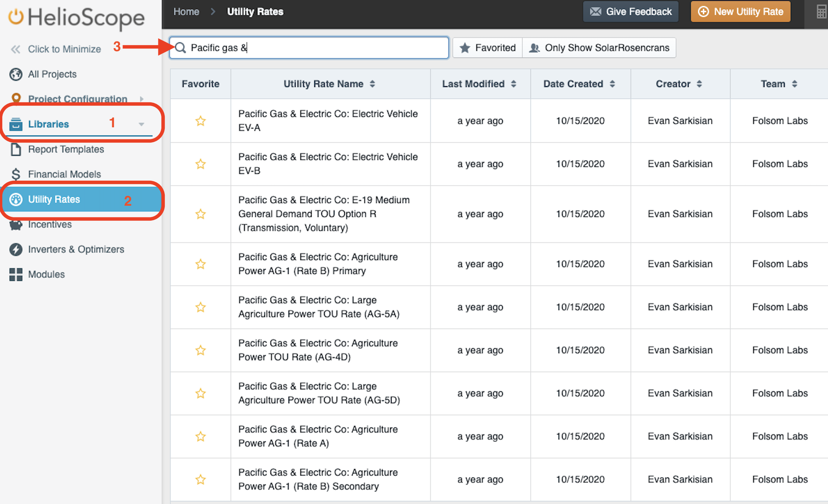Toggle Only Show SolarRosencrans filter
The width and height of the screenshot is (828, 504).
pyautogui.click(x=599, y=48)
